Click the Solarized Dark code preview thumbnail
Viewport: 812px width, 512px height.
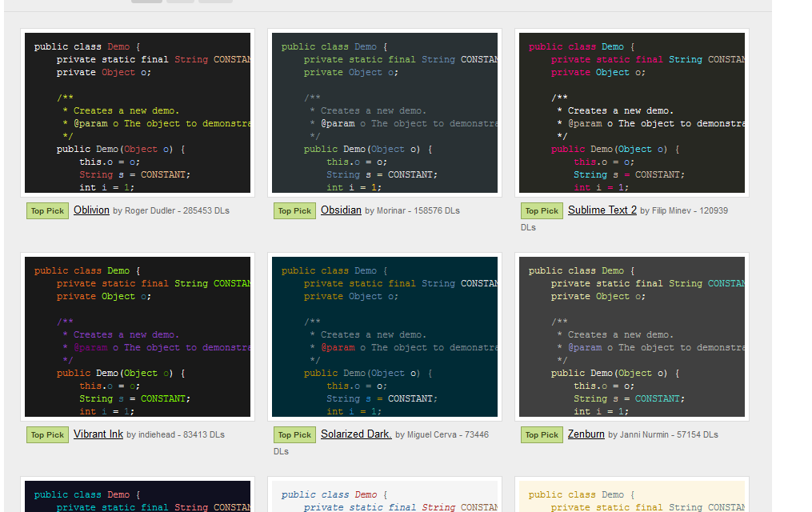pos(384,337)
